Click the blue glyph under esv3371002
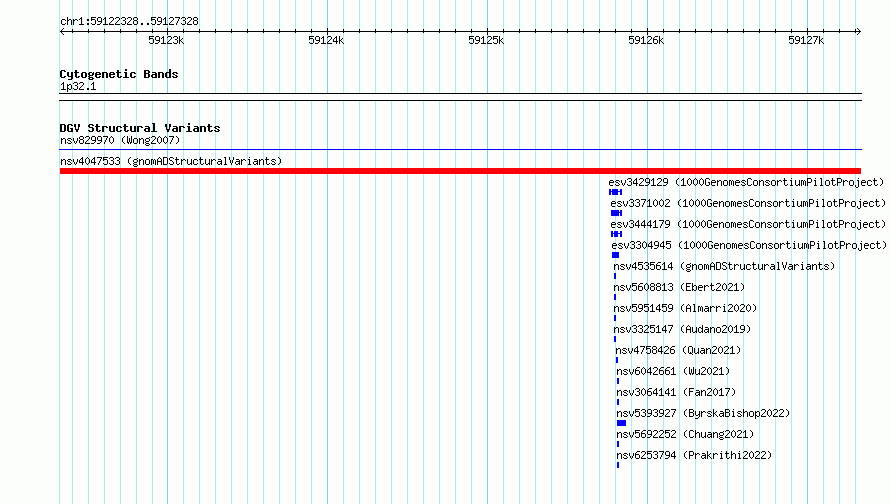890x504 pixels. click(x=616, y=213)
